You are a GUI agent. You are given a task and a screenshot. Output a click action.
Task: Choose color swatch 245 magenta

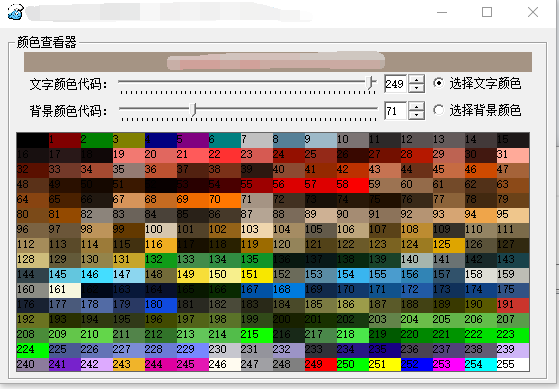point(193,364)
